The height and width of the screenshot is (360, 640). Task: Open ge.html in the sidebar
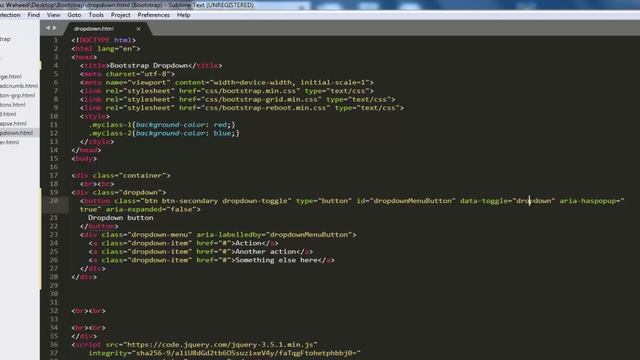[11, 76]
